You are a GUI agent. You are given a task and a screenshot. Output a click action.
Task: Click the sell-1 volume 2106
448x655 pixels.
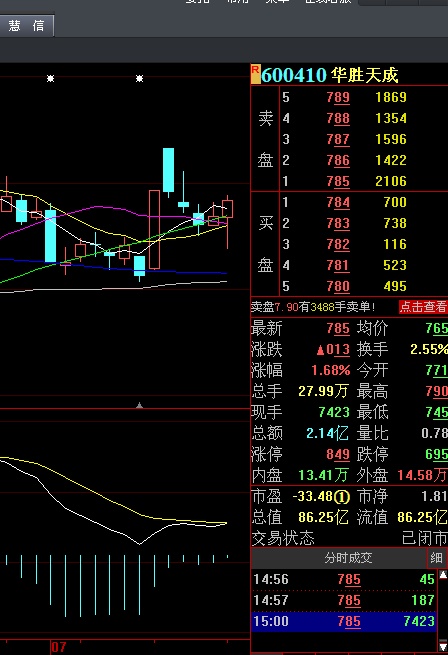(x=391, y=181)
